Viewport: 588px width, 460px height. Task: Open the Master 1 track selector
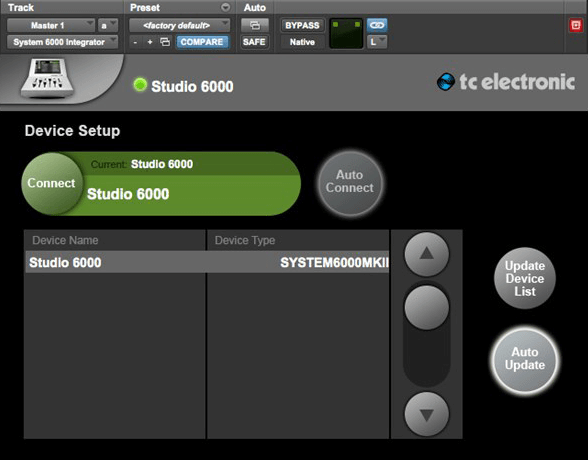51,25
